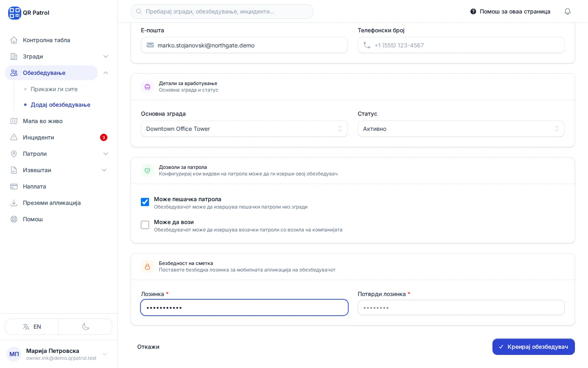Screen dimensions: 588x368
Task: Select Додај обезбедување submenu item
Action: coord(60,105)
